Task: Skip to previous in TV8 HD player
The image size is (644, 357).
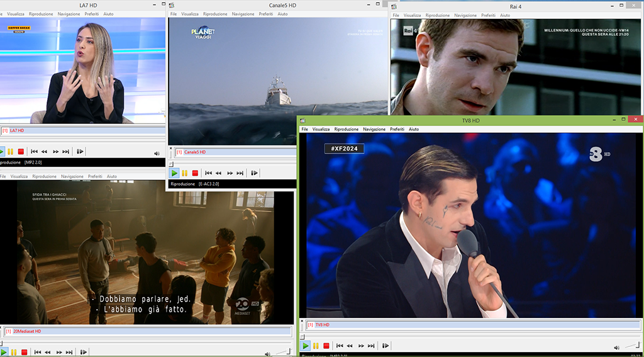Action: pyautogui.click(x=340, y=346)
